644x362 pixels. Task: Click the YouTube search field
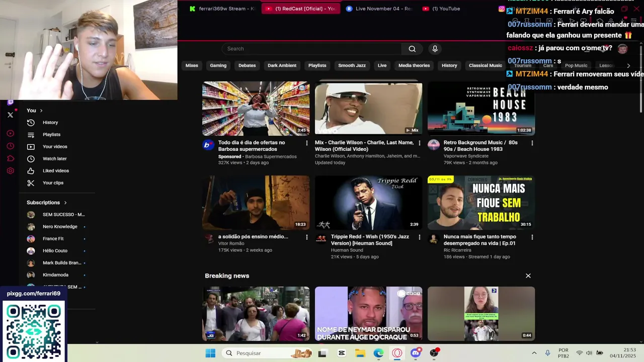[312, 49]
